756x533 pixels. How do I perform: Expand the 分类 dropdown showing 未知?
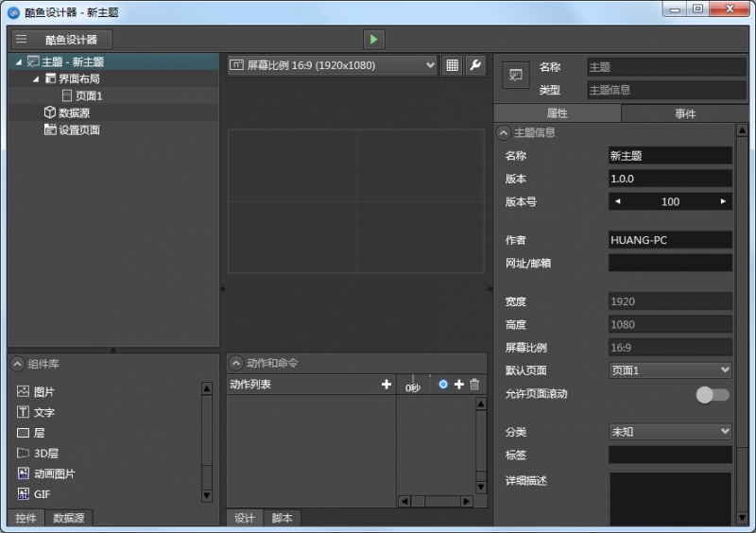(670, 431)
